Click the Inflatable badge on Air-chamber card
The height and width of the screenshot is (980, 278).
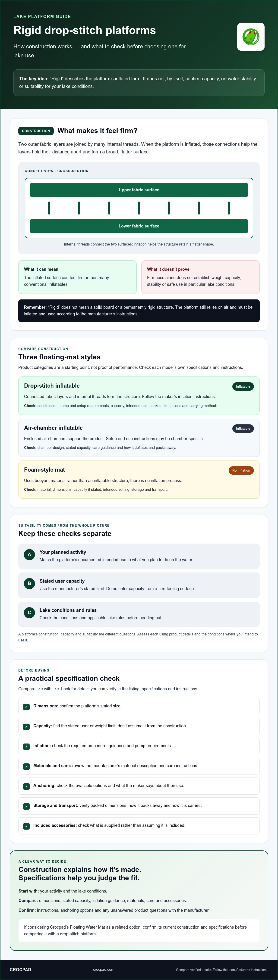click(243, 429)
